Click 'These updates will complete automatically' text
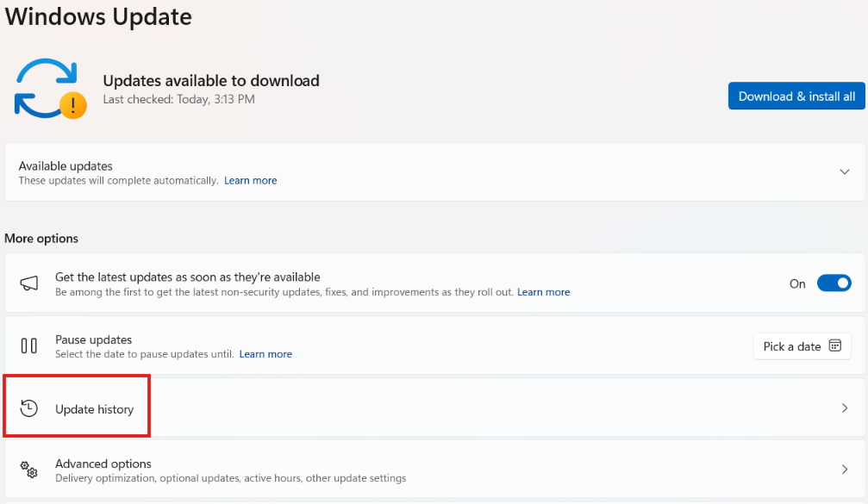Viewport: 868px width, 504px height. [118, 181]
